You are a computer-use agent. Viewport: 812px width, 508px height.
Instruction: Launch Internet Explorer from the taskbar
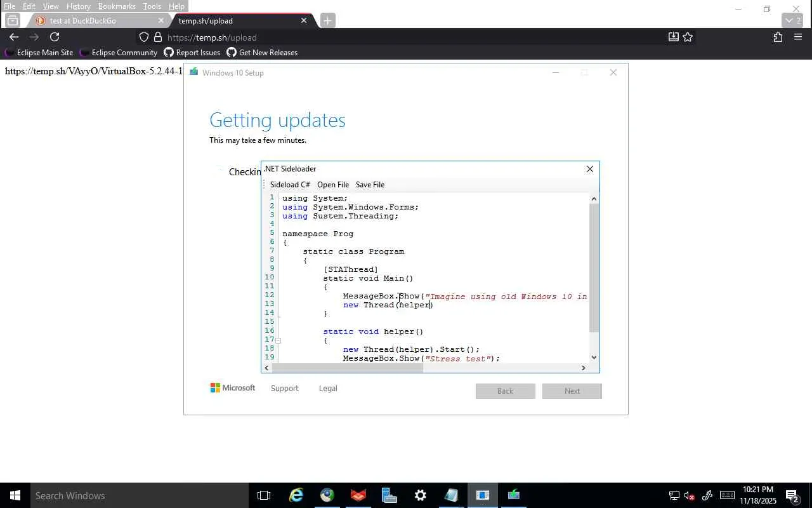coord(296,495)
